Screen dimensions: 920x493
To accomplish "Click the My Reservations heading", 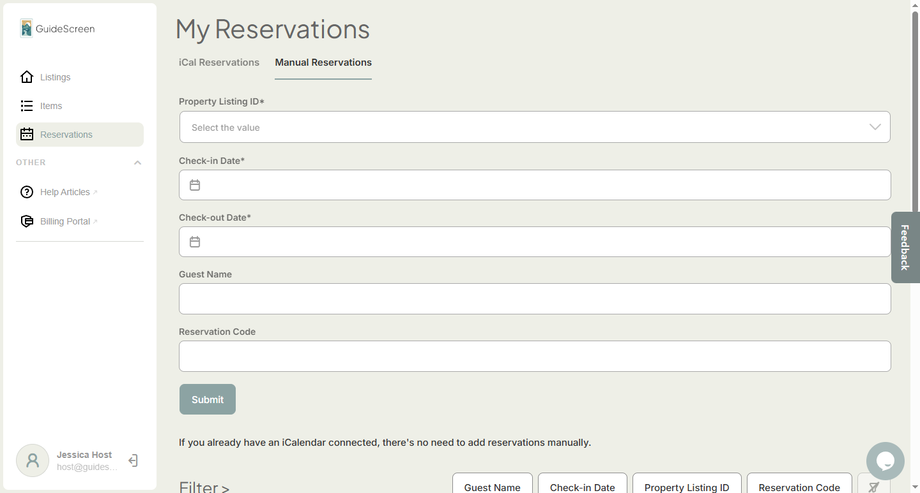I will (x=273, y=29).
